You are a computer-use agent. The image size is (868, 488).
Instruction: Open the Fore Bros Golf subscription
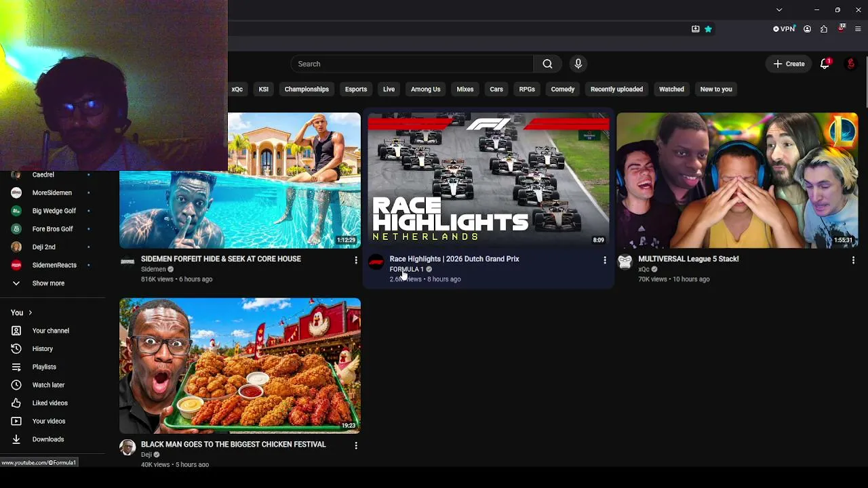click(51, 229)
